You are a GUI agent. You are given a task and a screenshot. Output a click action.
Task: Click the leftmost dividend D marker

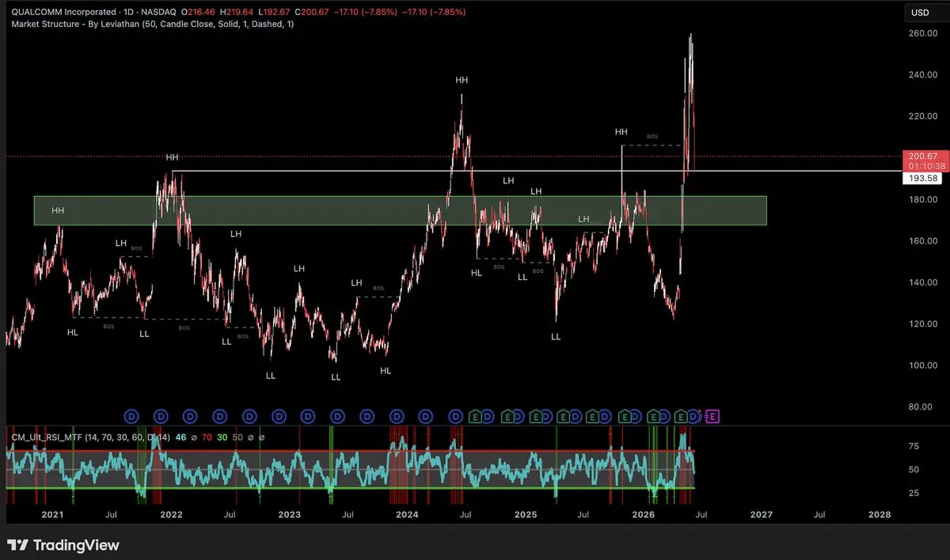point(131,416)
